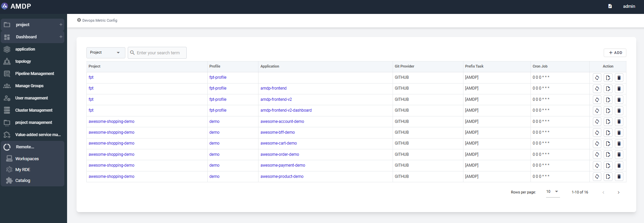Image resolution: width=644 pixels, height=223 pixels.
Task: Delete the amdp-frontend-v2 config row
Action: (619, 100)
